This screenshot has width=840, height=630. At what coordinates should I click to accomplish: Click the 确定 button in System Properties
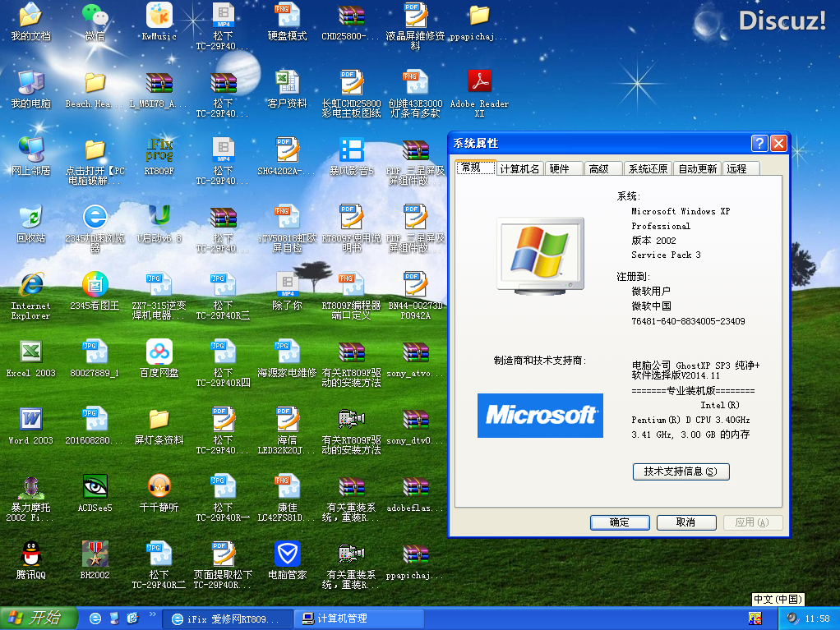click(619, 522)
